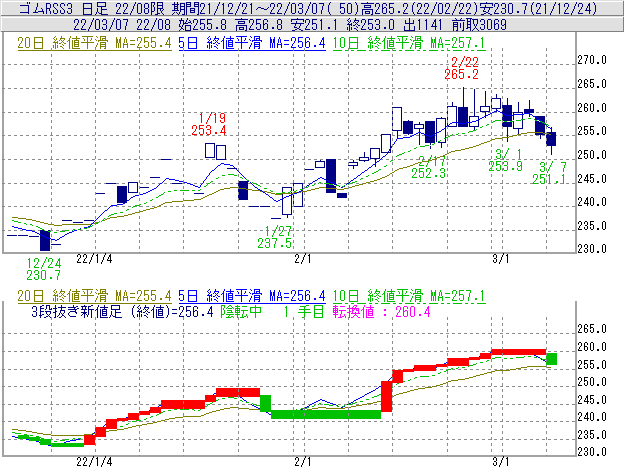Click the 2/1 date label under top chart
The width and height of the screenshot is (624, 475).
(303, 259)
